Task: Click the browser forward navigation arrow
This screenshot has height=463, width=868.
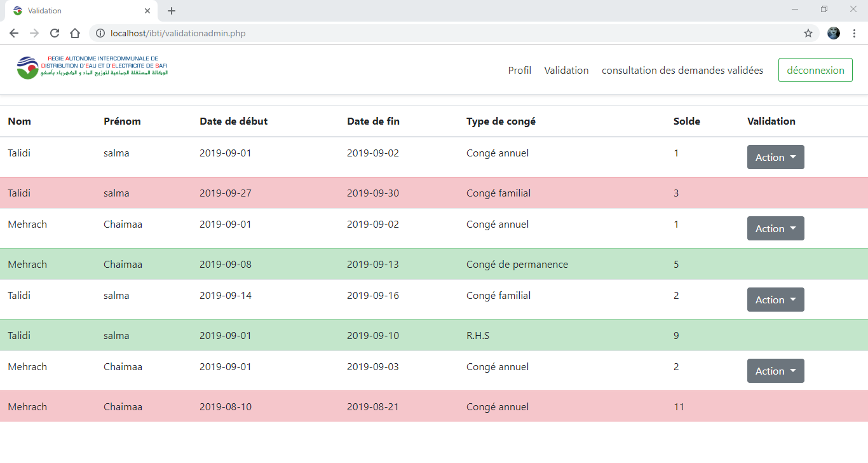Action: click(34, 32)
